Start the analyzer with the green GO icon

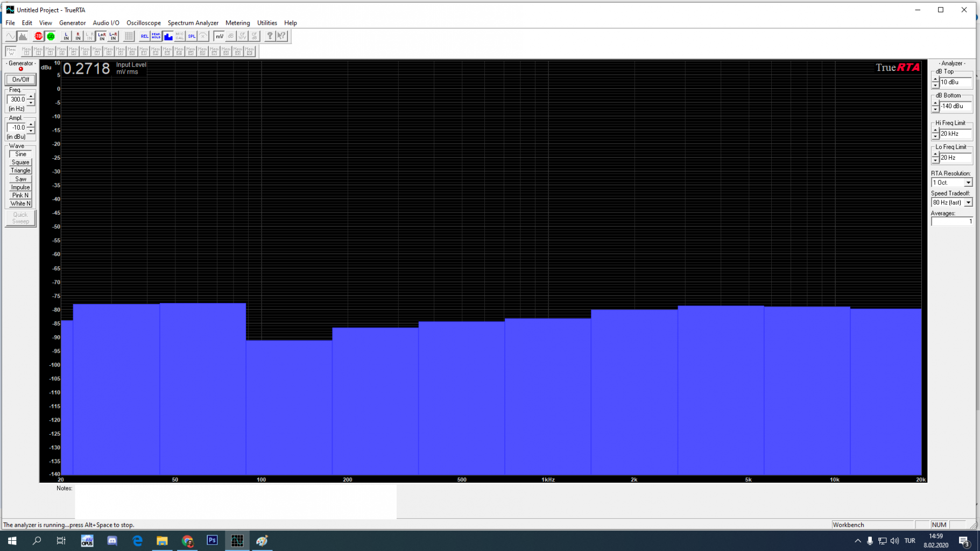tap(51, 36)
